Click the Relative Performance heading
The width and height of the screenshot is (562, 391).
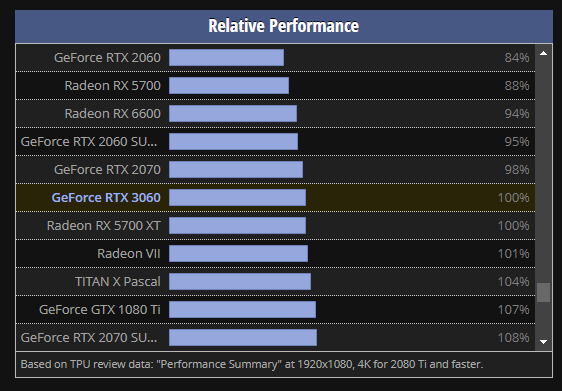coord(284,26)
